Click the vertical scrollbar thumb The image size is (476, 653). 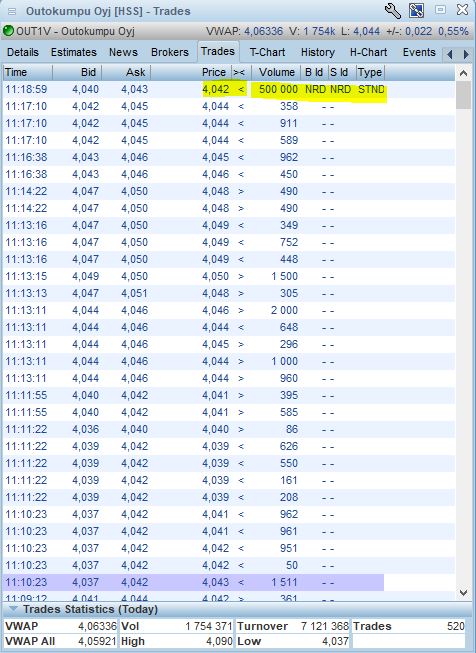pyautogui.click(x=463, y=95)
